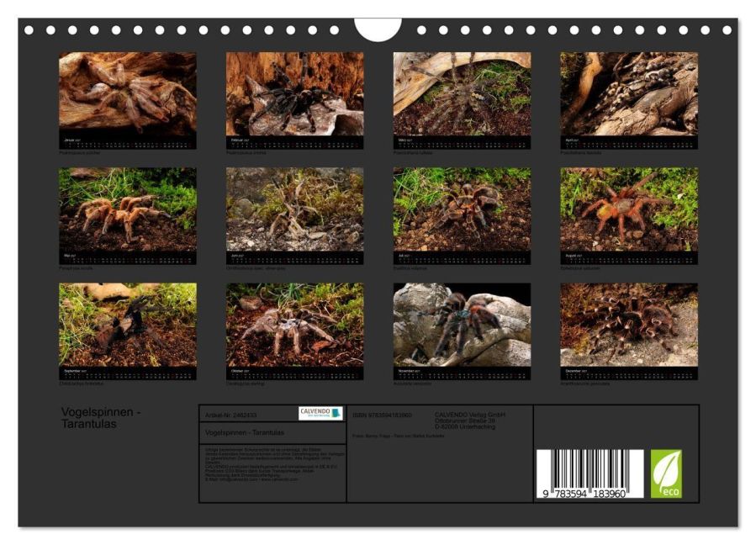
Task: Click the Oktober calendar date strip
Action: pos(295,373)
